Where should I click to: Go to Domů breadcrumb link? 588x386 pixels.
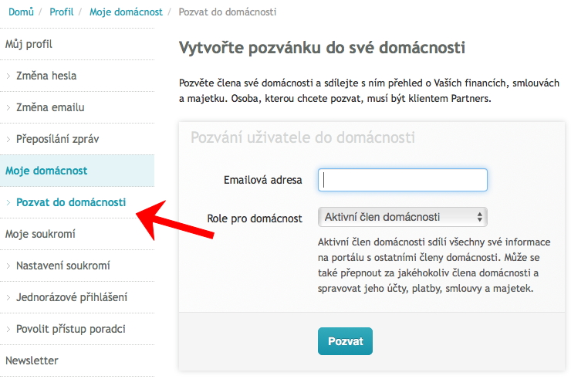tap(21, 12)
